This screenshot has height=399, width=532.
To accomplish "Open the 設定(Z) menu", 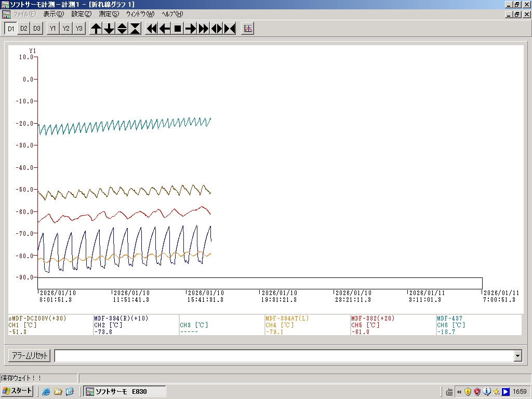I will pyautogui.click(x=81, y=14).
